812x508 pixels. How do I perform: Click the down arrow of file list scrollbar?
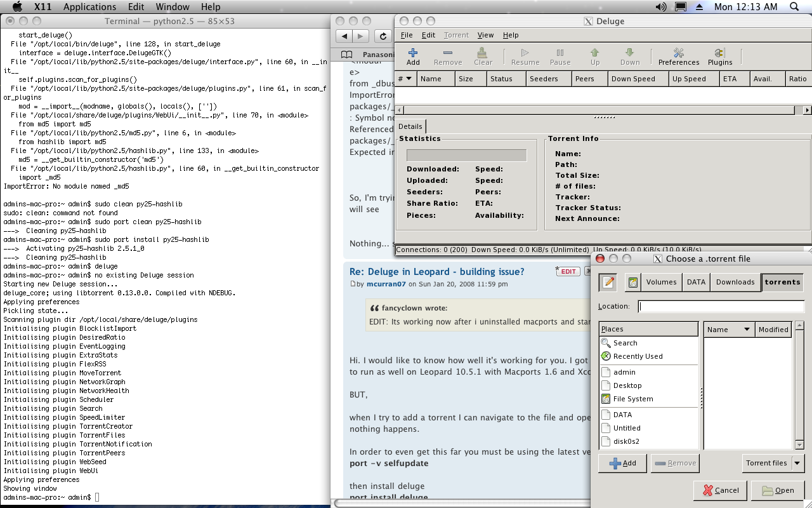click(x=799, y=445)
